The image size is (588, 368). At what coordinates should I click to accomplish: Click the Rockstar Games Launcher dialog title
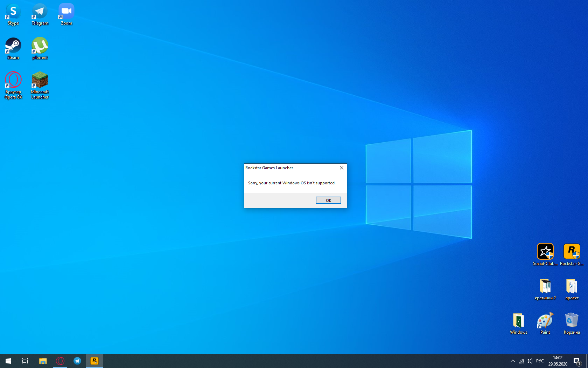pyautogui.click(x=269, y=168)
